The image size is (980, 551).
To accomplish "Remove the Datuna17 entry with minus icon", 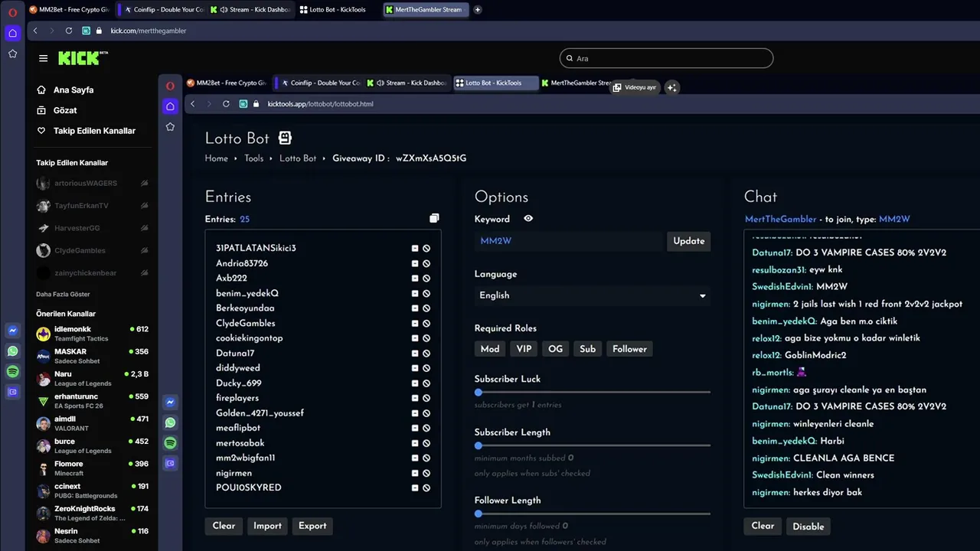I will pyautogui.click(x=415, y=354).
